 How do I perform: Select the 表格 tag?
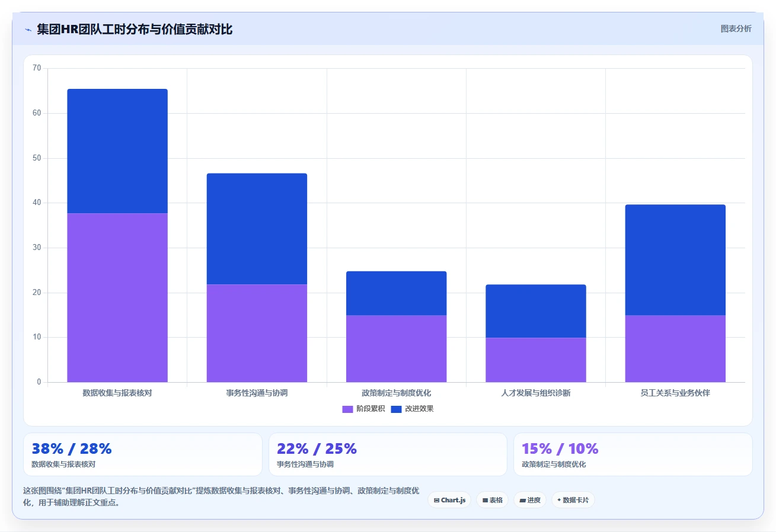point(492,500)
